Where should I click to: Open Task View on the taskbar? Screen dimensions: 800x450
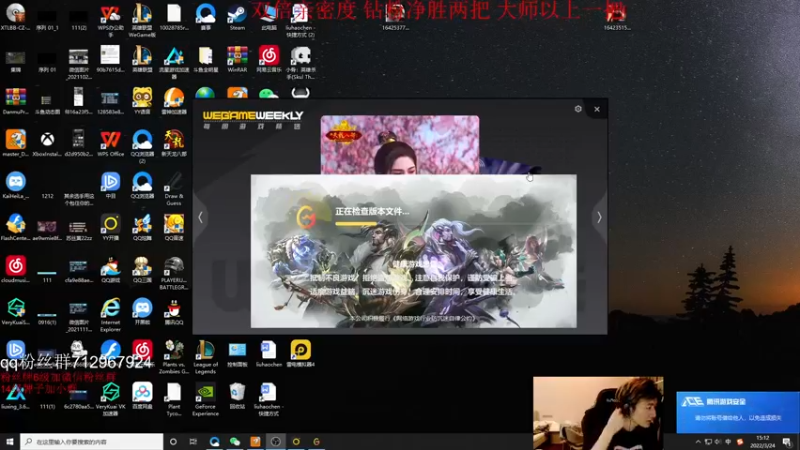(x=193, y=441)
